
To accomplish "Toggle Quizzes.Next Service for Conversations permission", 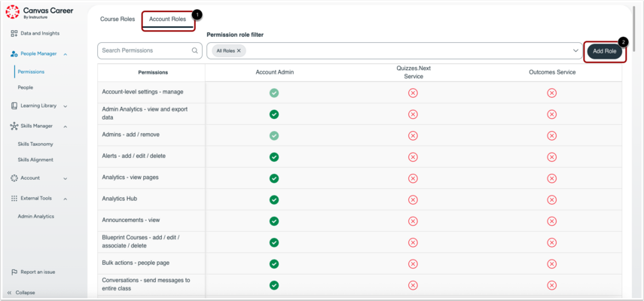I will (x=413, y=285).
